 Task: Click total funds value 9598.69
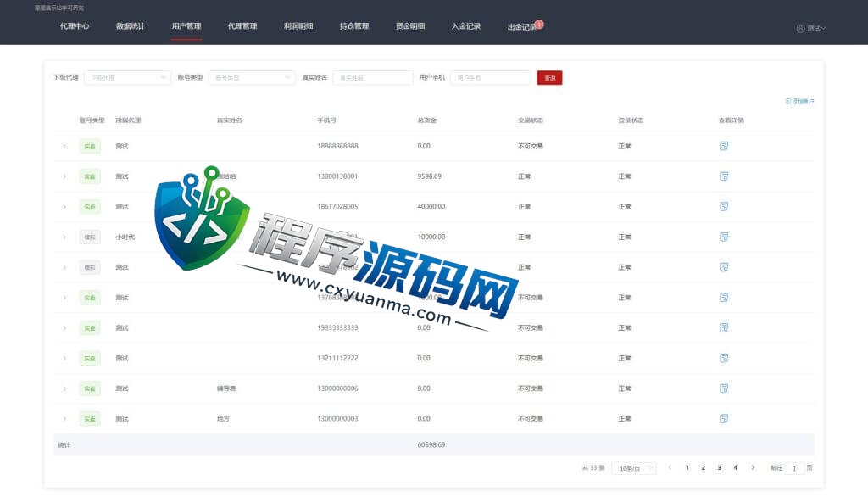(430, 176)
